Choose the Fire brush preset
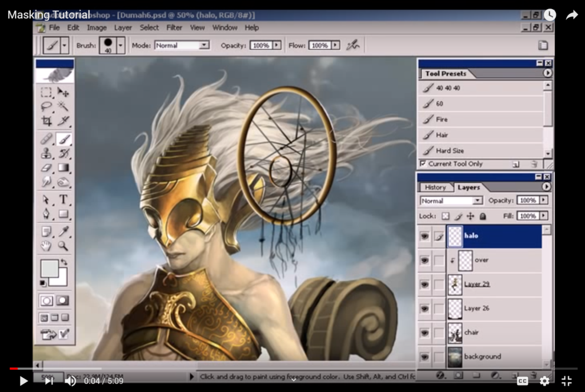The width and height of the screenshot is (585, 392). [480, 119]
